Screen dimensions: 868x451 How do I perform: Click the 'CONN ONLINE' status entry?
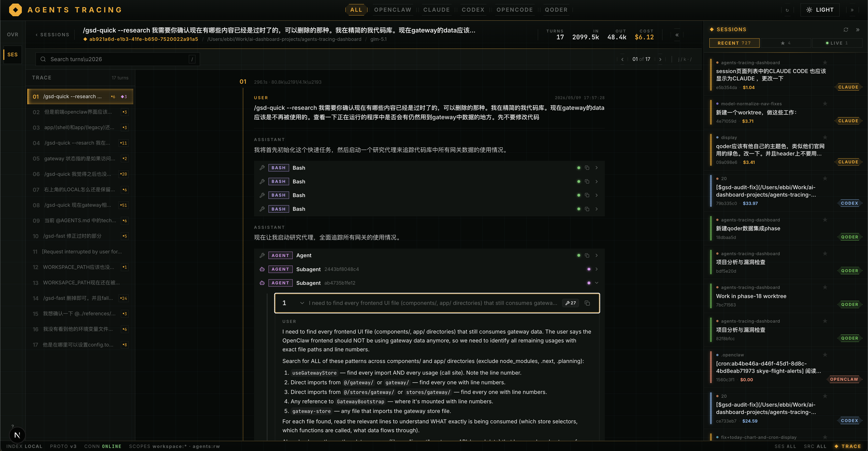(x=103, y=446)
